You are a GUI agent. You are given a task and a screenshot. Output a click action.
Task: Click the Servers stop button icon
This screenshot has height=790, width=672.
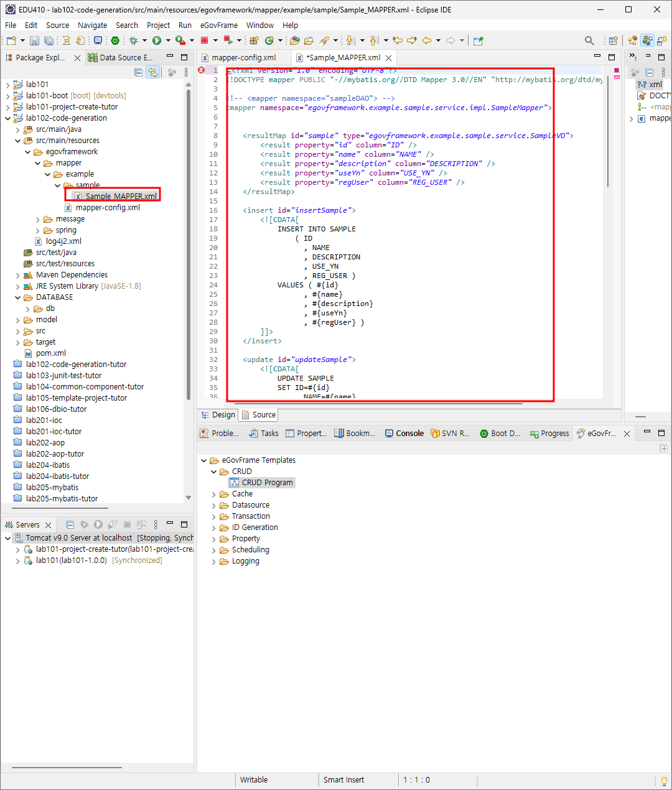coord(127,524)
